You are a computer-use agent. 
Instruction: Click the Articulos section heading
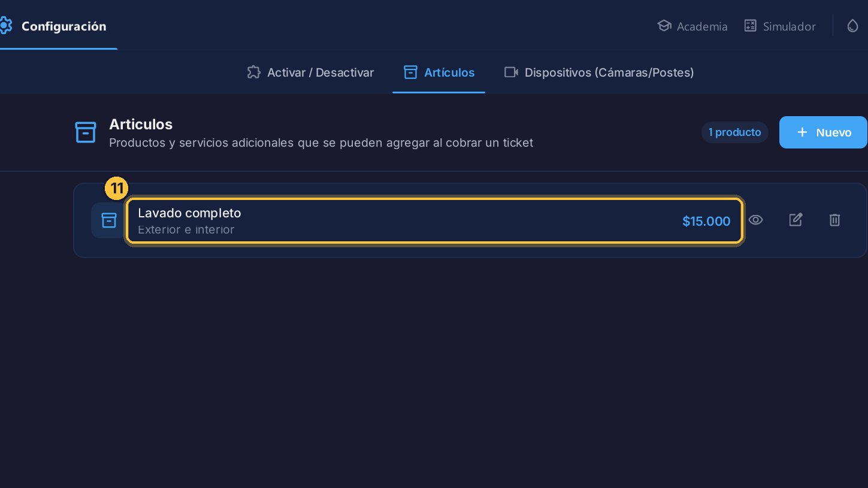pyautogui.click(x=141, y=124)
